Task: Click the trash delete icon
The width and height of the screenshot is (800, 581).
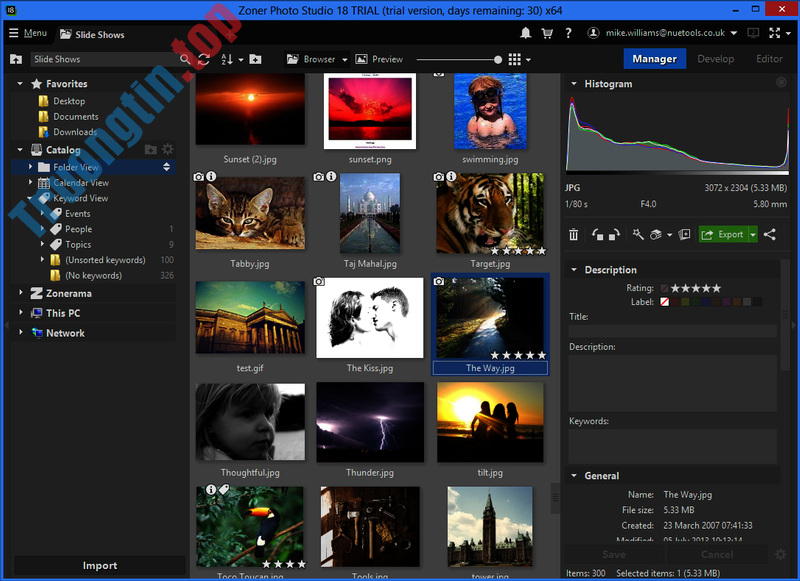Action: (x=573, y=235)
